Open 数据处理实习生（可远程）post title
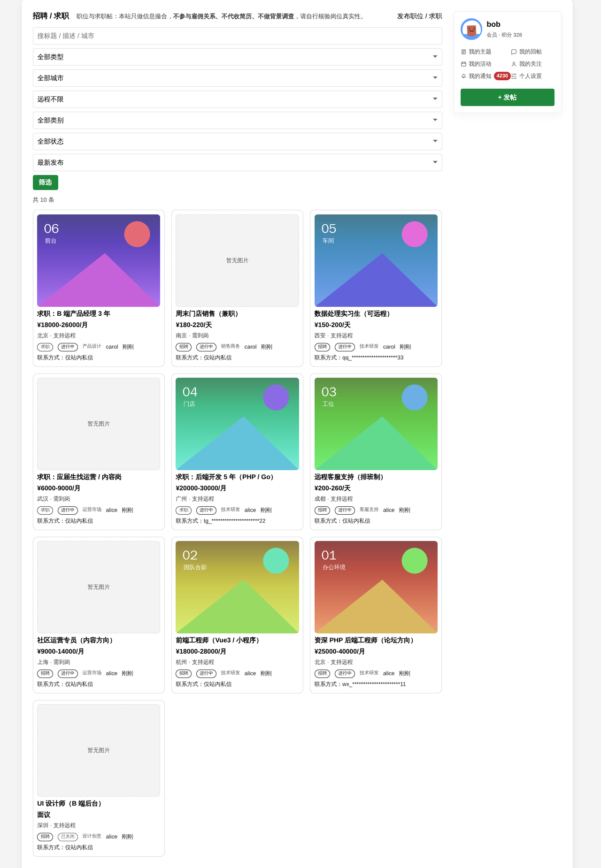The width and height of the screenshot is (601, 868). pos(354,314)
